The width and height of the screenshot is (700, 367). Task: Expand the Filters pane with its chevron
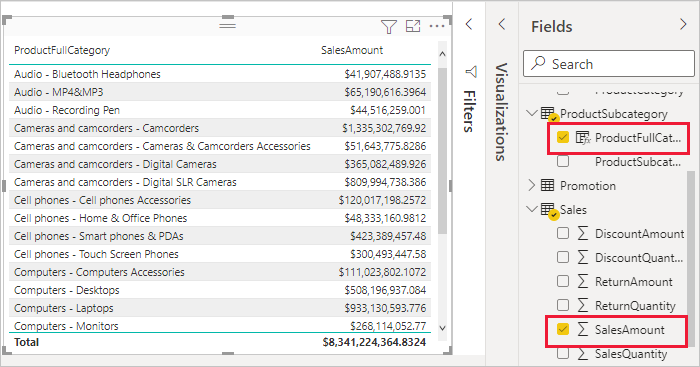(x=469, y=24)
